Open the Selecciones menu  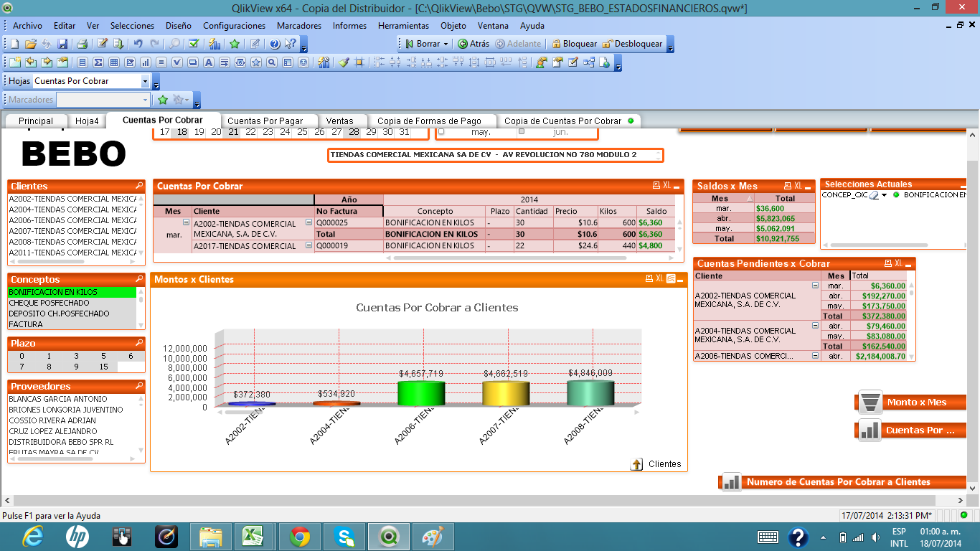(132, 25)
